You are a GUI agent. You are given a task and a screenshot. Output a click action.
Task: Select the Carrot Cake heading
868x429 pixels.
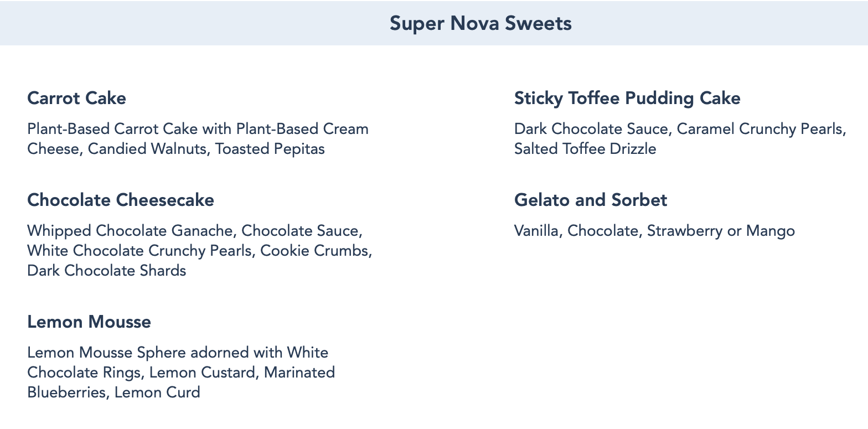click(x=76, y=99)
